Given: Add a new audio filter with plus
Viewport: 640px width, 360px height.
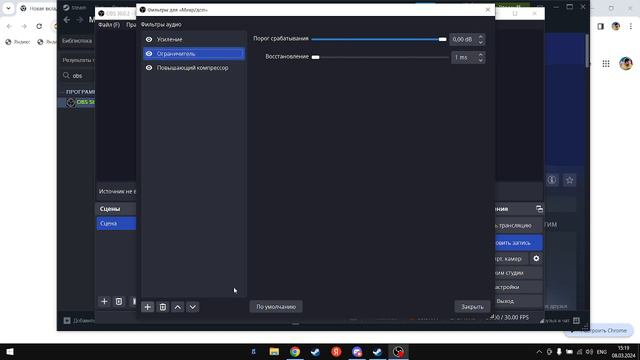Looking at the screenshot, I should [x=147, y=307].
